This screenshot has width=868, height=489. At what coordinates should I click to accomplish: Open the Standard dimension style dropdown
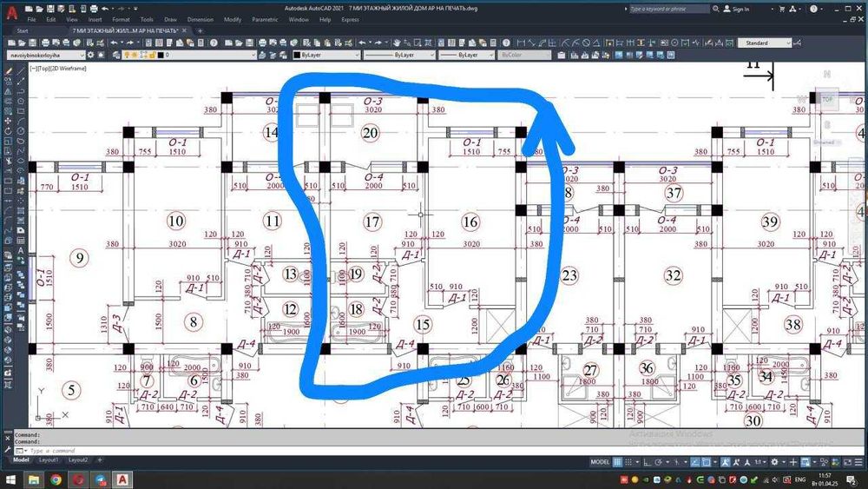[x=765, y=43]
